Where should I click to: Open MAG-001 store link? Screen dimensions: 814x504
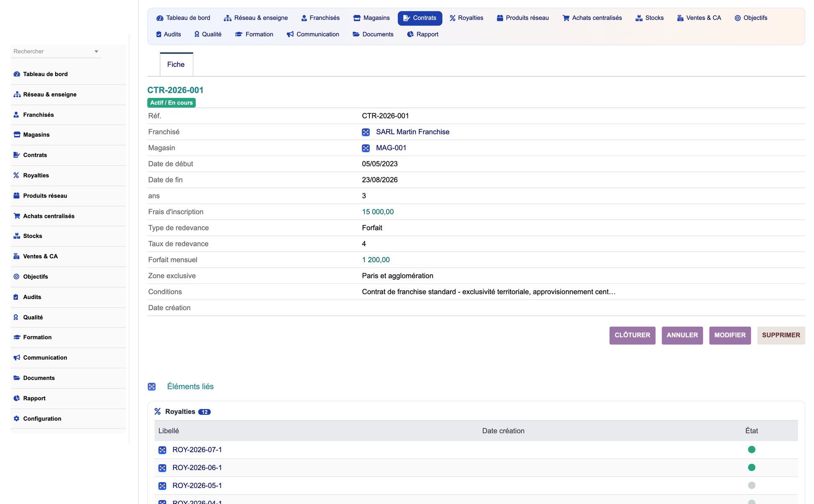(391, 148)
